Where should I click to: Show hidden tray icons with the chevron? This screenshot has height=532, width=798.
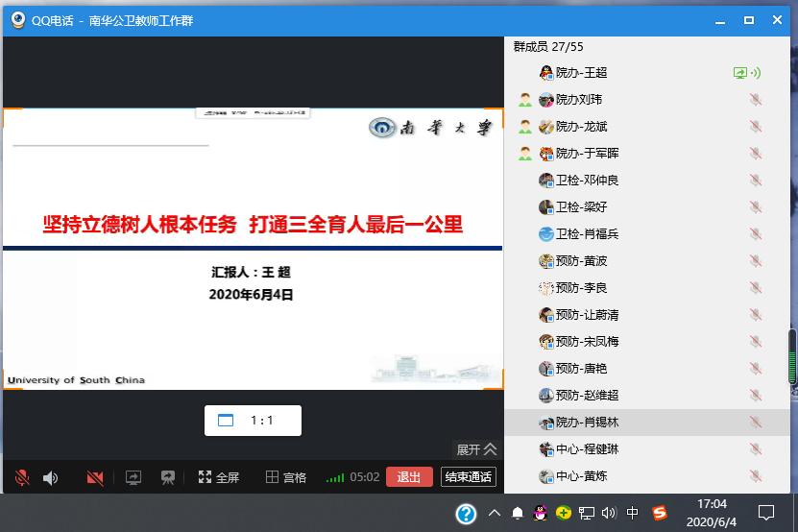coord(495,513)
